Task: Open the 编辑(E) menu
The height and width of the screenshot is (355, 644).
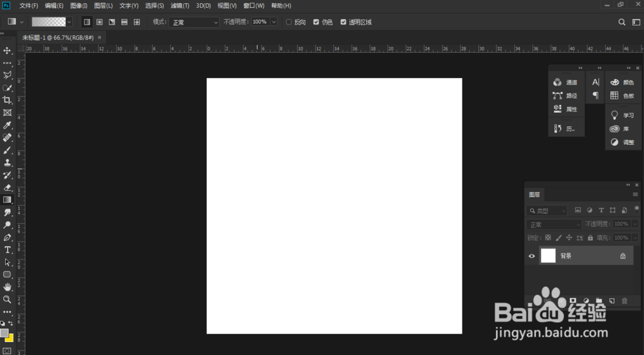Action: pyautogui.click(x=54, y=6)
